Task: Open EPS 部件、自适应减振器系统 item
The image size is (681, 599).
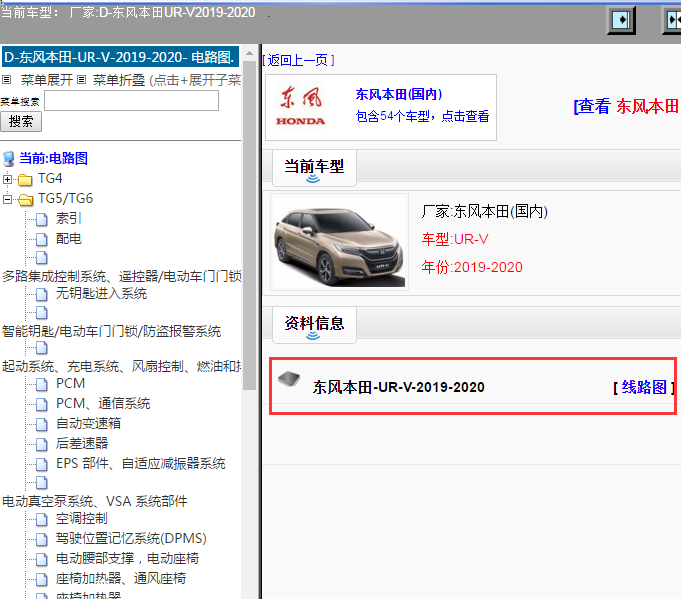Action: (x=141, y=463)
